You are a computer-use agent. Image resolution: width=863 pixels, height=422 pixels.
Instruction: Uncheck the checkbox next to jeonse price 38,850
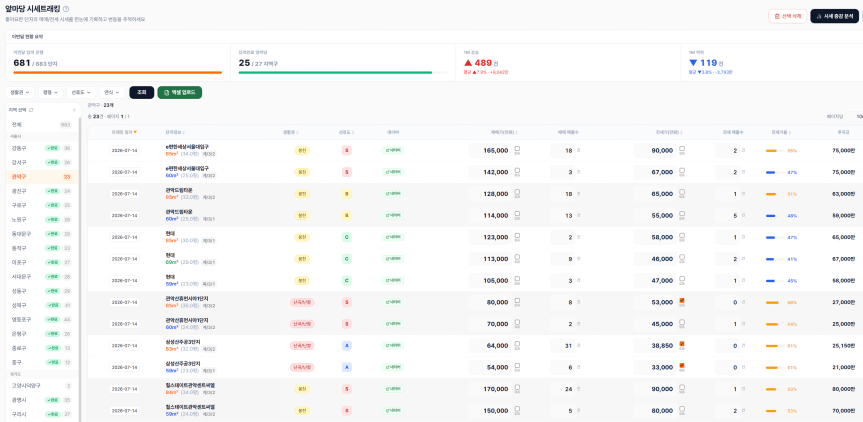[682, 344]
